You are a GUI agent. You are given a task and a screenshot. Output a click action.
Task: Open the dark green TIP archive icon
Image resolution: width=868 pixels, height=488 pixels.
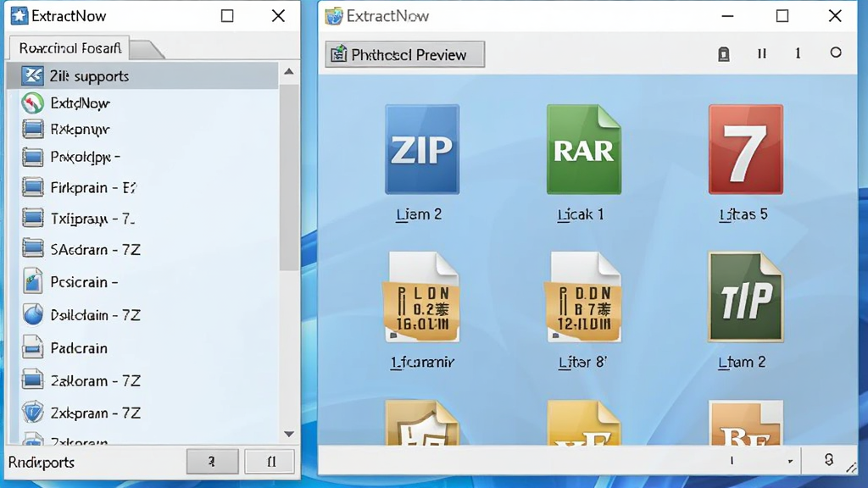pos(746,297)
